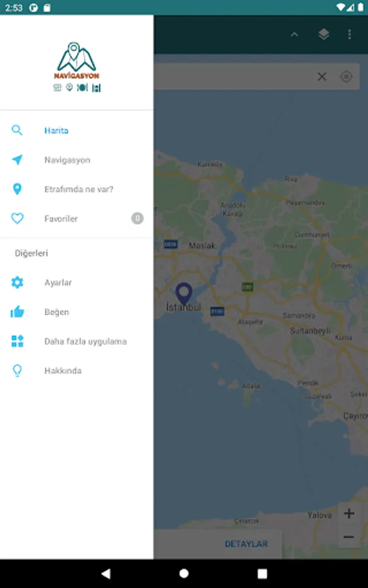Tap the Navigasyon arrow icon
Viewport: 368px width, 588px height.
[17, 159]
